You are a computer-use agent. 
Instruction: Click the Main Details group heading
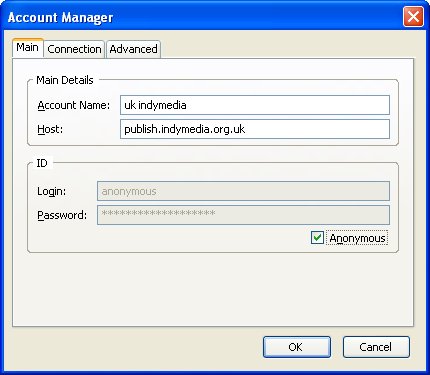click(x=65, y=80)
